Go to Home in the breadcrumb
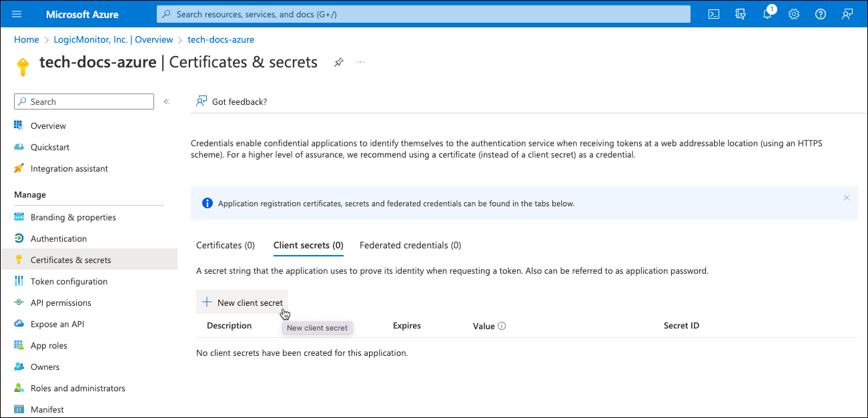This screenshot has width=868, height=418. pos(27,39)
